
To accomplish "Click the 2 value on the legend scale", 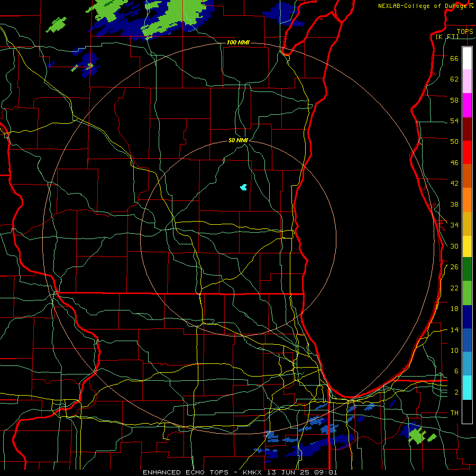I will tap(456, 392).
